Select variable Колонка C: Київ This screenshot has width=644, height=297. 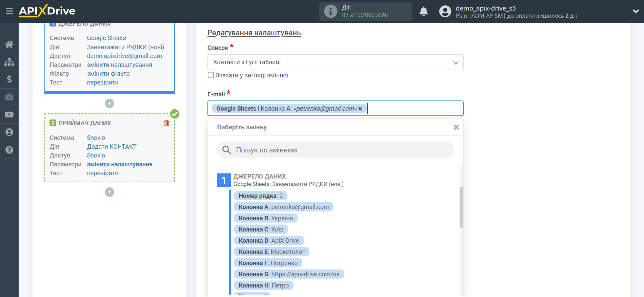pos(261,229)
